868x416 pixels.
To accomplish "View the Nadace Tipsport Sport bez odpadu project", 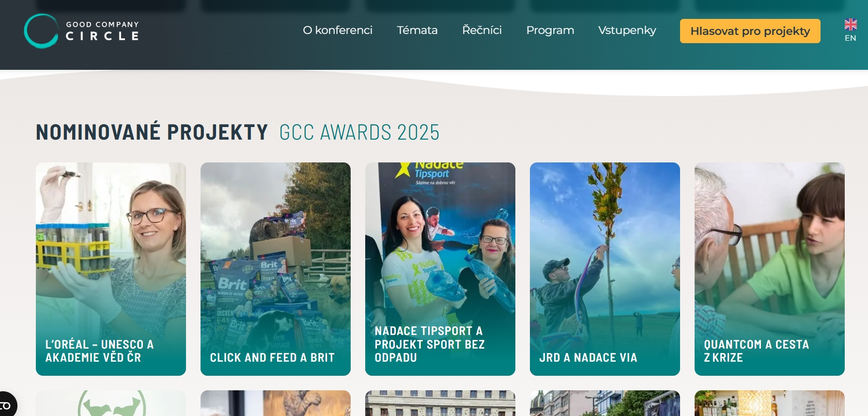I will point(440,269).
